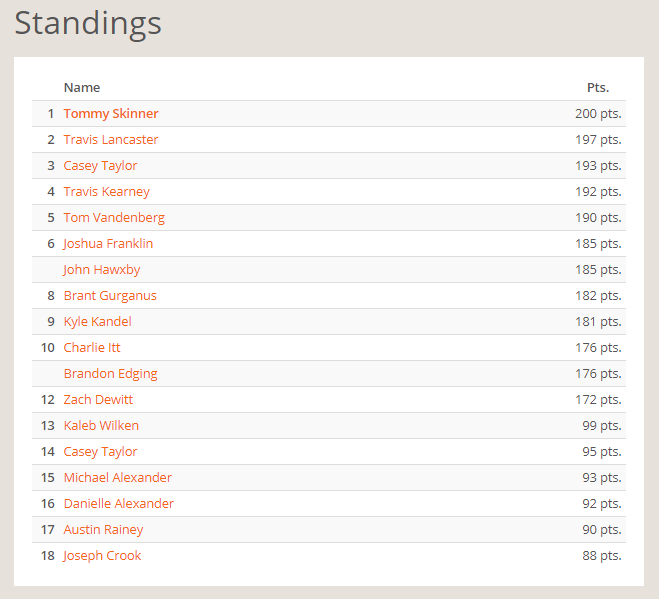
Task: View Joseph Crook's profile link
Action: 102,556
